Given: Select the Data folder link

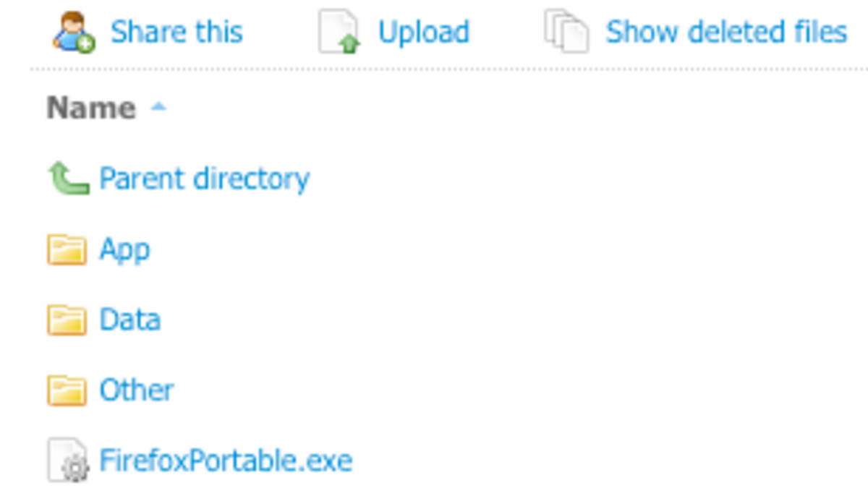Looking at the screenshot, I should (x=130, y=319).
